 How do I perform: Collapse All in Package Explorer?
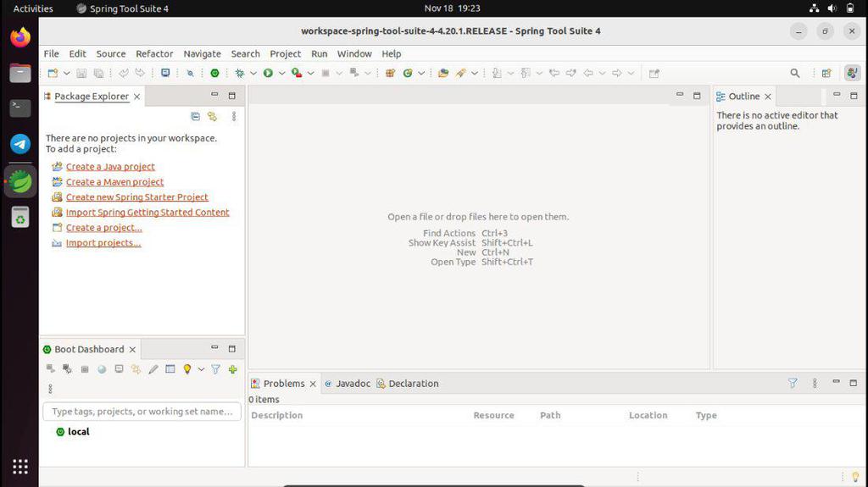pyautogui.click(x=196, y=116)
